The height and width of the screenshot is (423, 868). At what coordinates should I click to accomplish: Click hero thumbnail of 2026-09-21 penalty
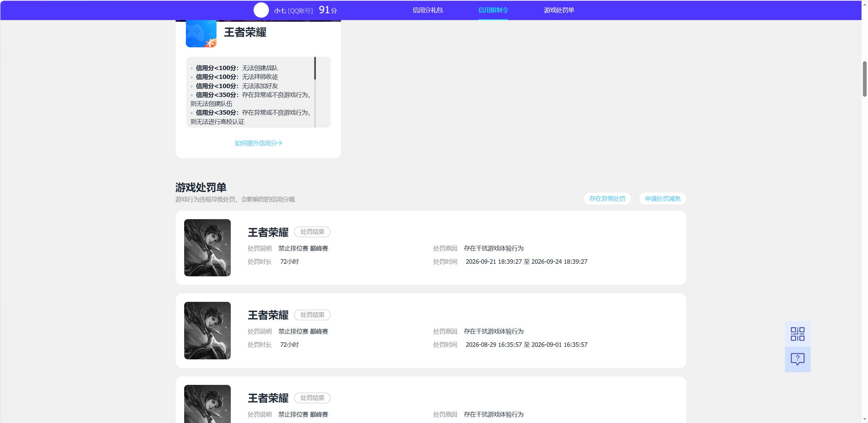coord(207,248)
